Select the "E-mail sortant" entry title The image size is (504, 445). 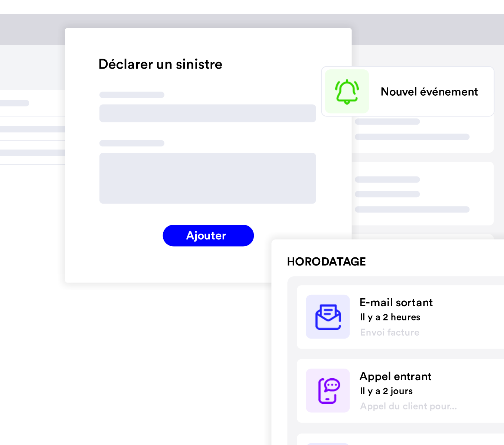pyautogui.click(x=396, y=303)
